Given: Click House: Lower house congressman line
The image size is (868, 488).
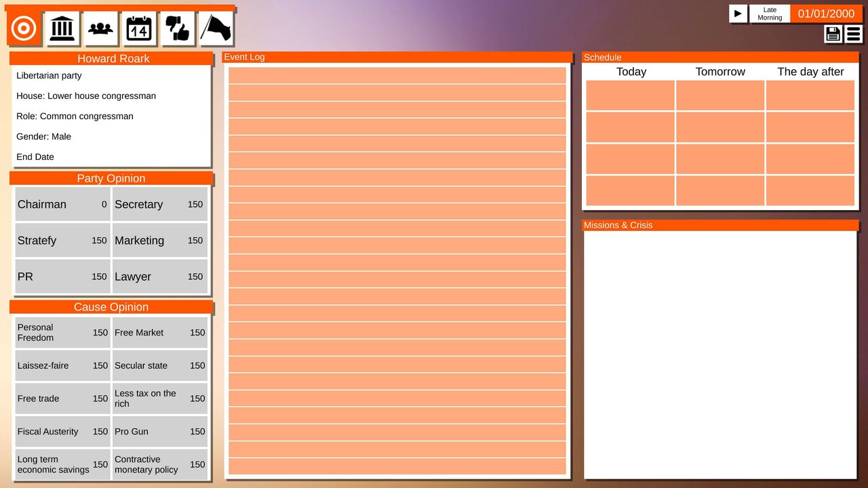Looking at the screenshot, I should (x=86, y=96).
